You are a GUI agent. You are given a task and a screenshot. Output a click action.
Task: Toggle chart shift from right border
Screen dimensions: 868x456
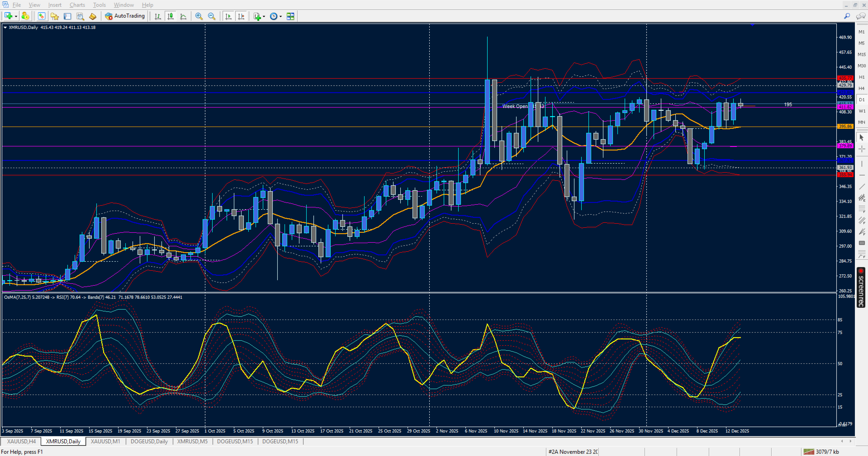pyautogui.click(x=241, y=16)
